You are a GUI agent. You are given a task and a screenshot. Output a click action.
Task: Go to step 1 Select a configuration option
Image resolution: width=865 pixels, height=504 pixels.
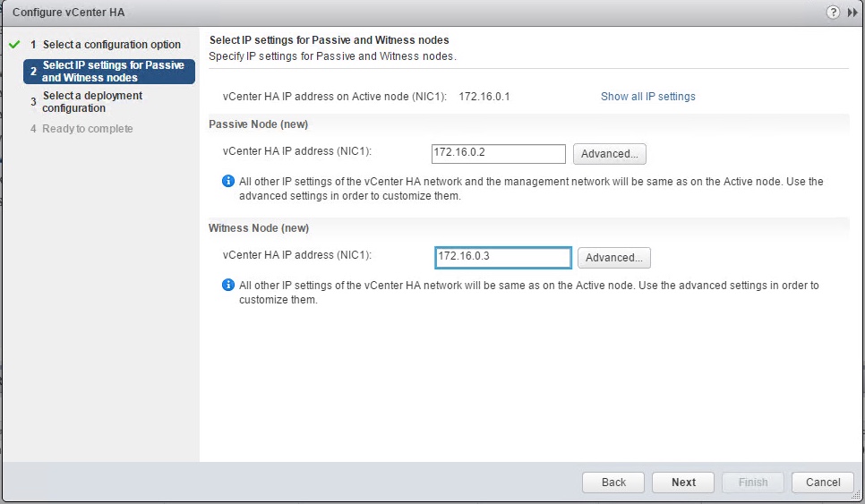click(x=111, y=45)
